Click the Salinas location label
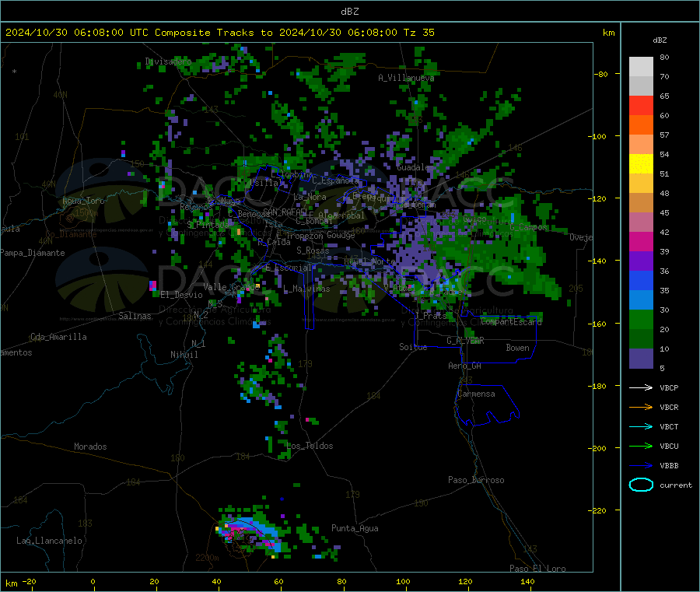This screenshot has width=700, height=592. pyautogui.click(x=135, y=316)
